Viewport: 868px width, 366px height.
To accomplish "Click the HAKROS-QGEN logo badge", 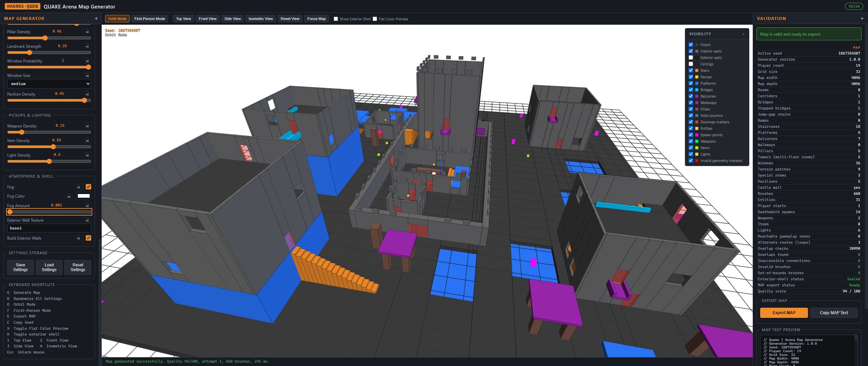I will coord(22,6).
